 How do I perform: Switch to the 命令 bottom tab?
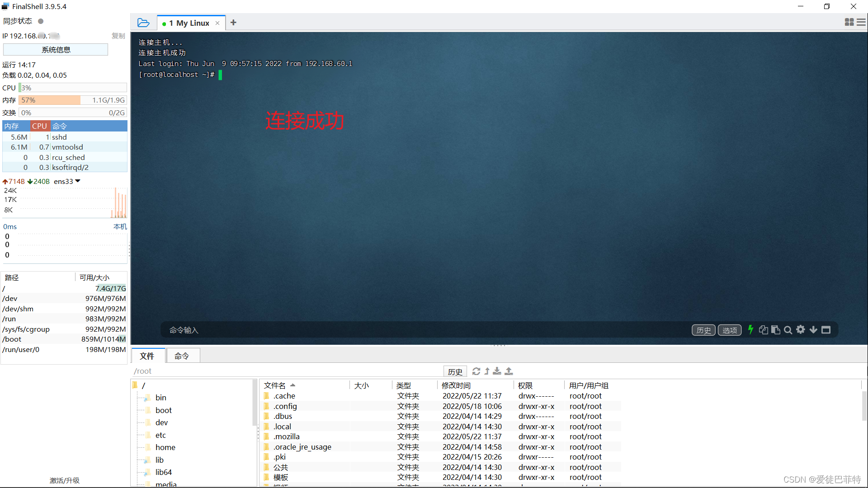pos(182,356)
